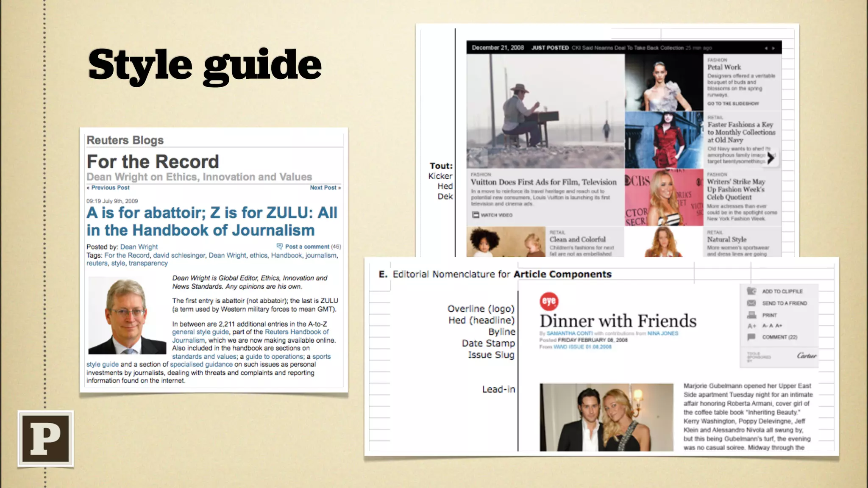This screenshot has width=868, height=488.
Task: Open ADD TO CLIPFILE link
Action: [x=782, y=291]
